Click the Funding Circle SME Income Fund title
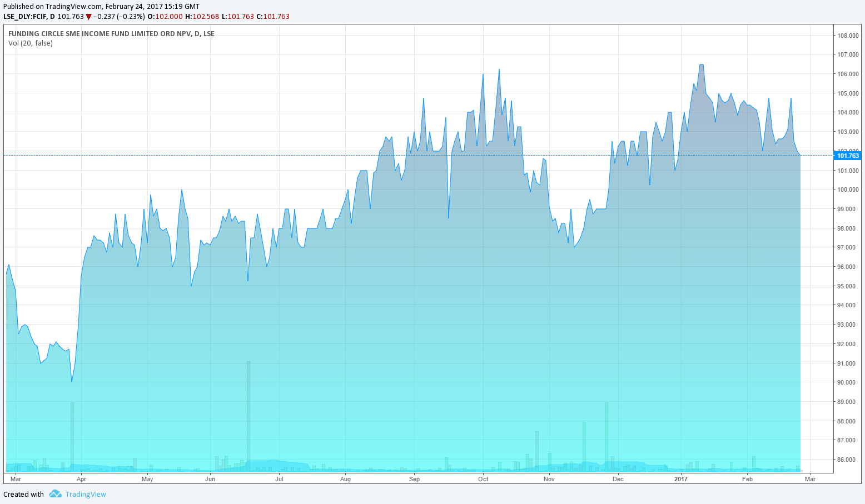This screenshot has height=504, width=865. point(111,33)
